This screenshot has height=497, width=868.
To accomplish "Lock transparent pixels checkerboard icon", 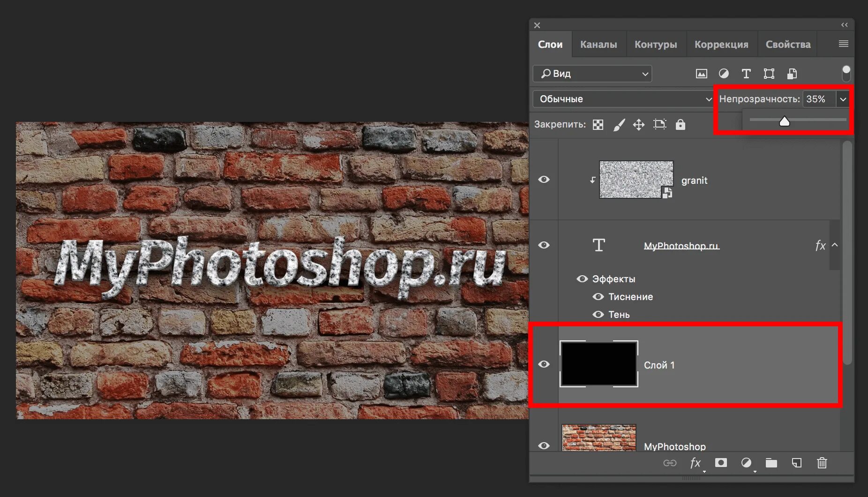I will 598,125.
